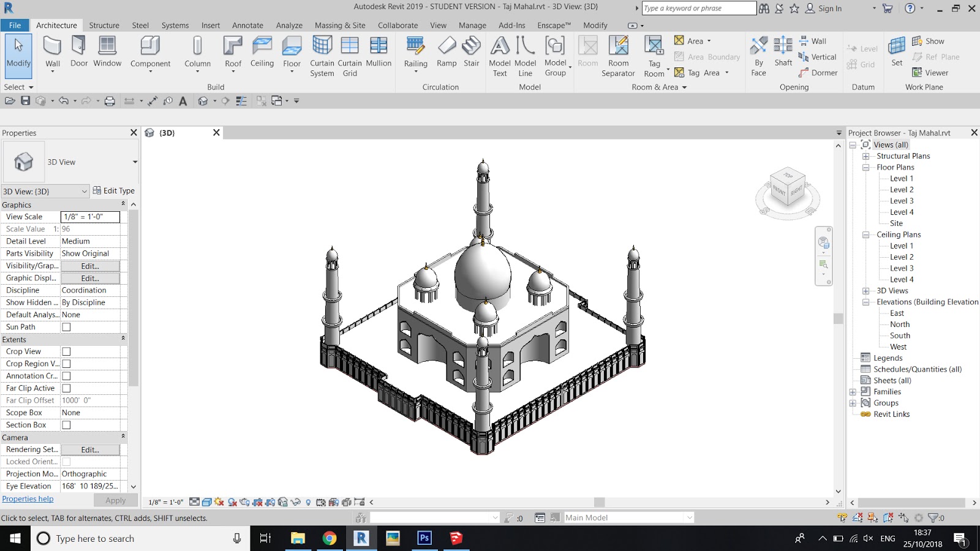Select the Model Text tool
The image size is (980, 551).
(500, 55)
